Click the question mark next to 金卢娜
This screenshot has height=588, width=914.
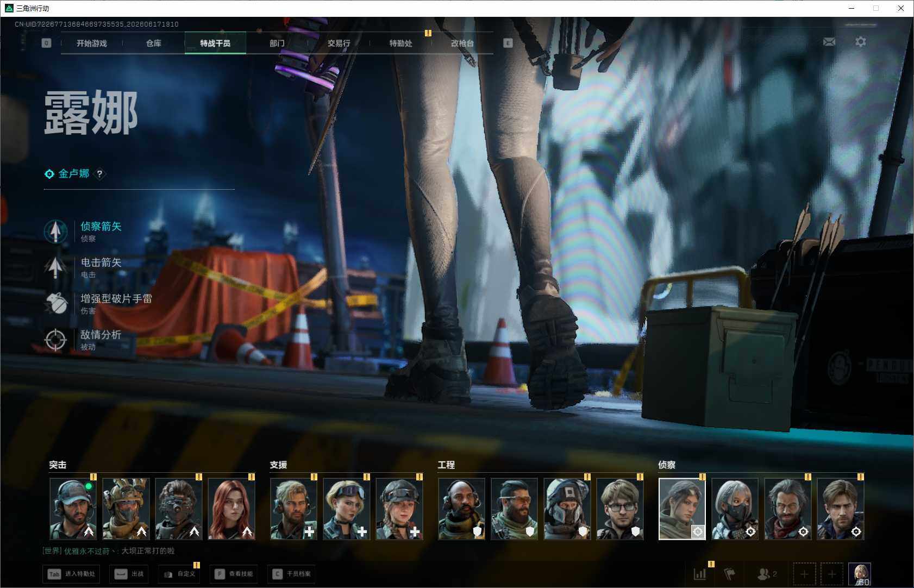tap(99, 174)
